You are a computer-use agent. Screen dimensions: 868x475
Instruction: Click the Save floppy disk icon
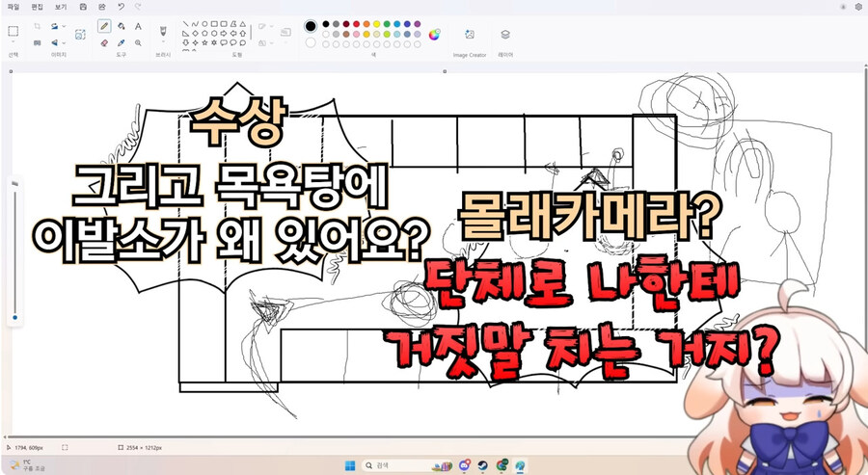(83, 7)
